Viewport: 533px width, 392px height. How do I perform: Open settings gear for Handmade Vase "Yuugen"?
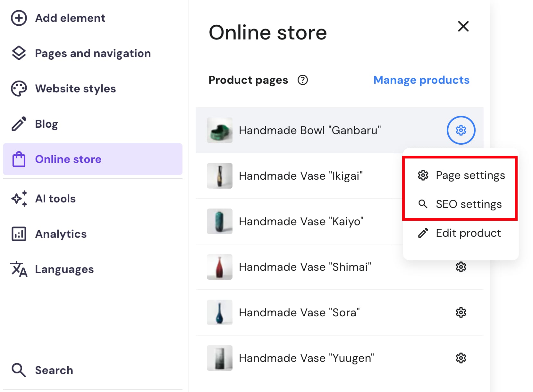point(461,358)
